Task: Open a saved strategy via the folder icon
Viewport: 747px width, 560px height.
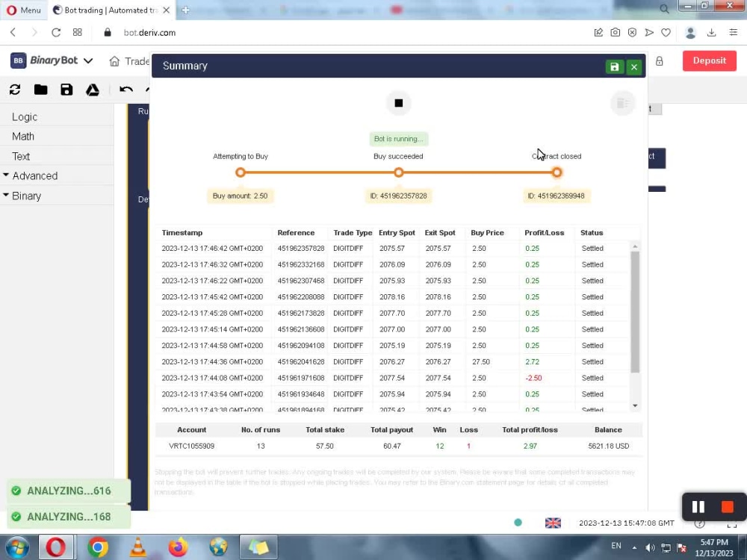Action: pyautogui.click(x=40, y=89)
